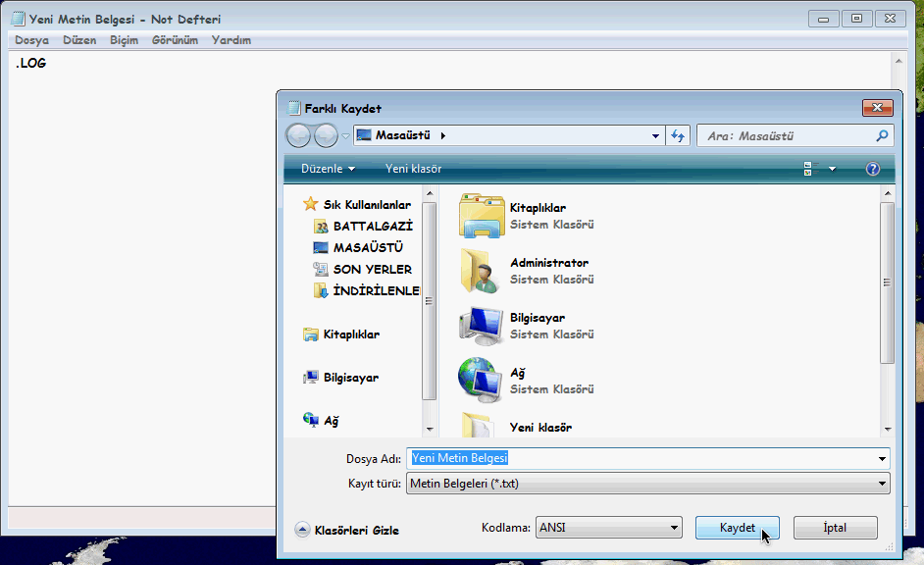
Task: Click the Yeni klasör folder icon
Action: [x=479, y=426]
